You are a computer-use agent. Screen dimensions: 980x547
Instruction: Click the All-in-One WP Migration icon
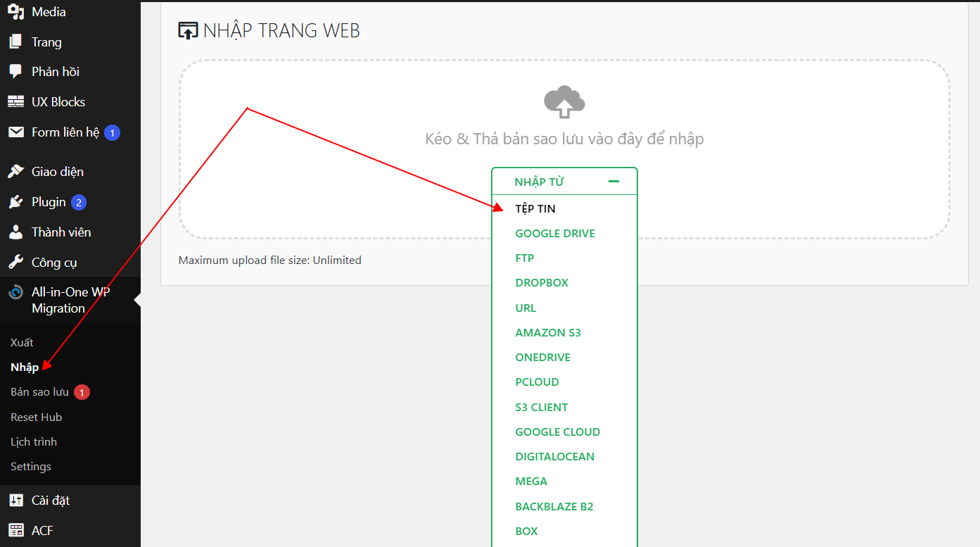[15, 292]
